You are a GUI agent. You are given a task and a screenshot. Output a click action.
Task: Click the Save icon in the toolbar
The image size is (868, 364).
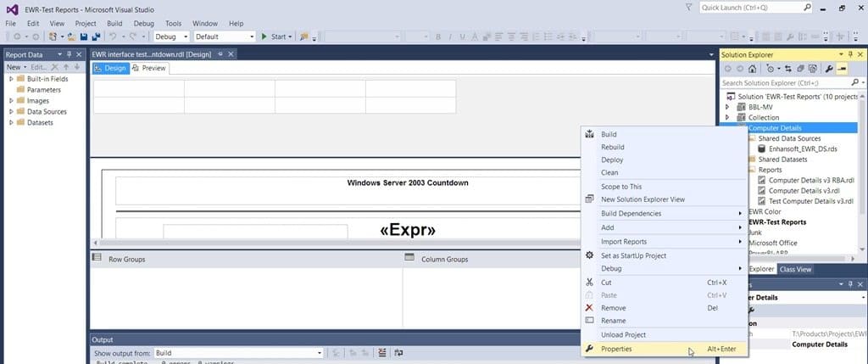84,36
